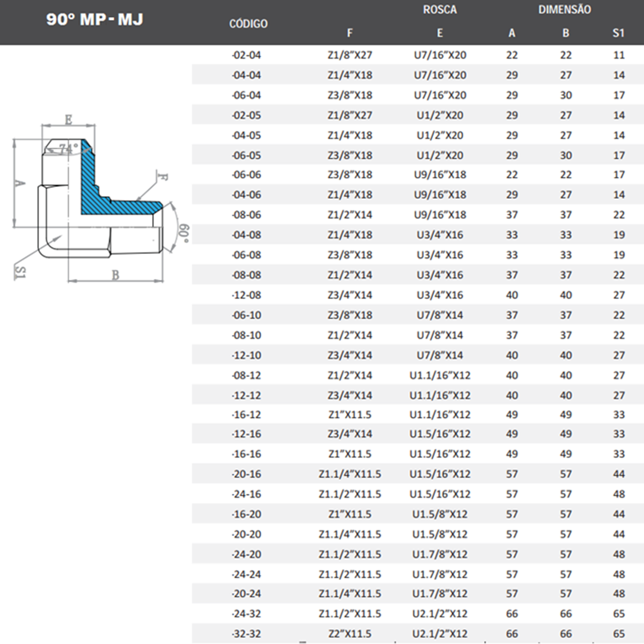Select code -16-12 in the list
The image size is (644, 644).
(246, 415)
